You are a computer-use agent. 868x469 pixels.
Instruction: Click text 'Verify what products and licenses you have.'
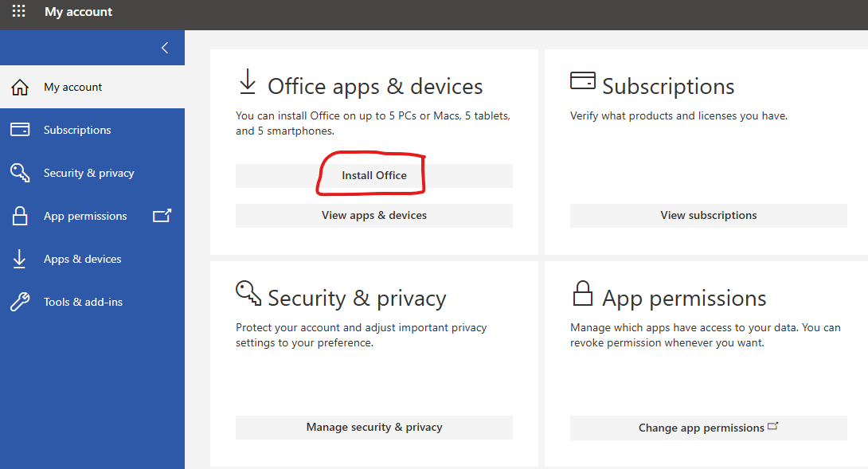(x=678, y=115)
